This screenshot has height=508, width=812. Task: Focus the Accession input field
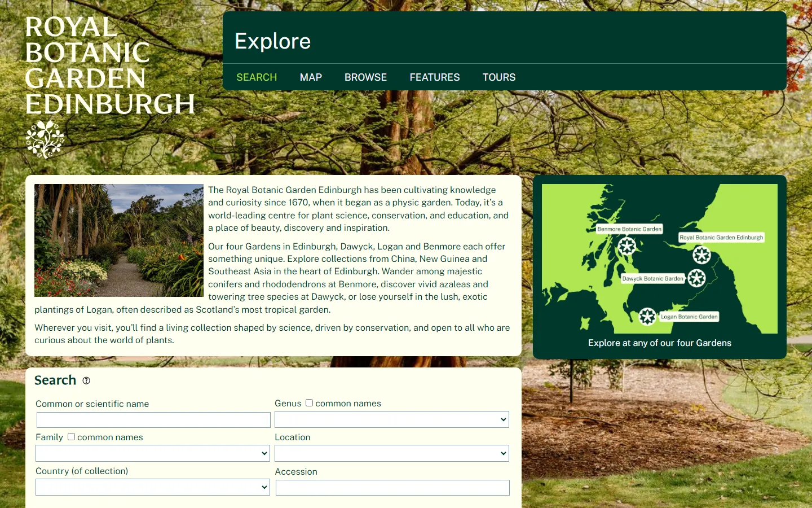392,488
